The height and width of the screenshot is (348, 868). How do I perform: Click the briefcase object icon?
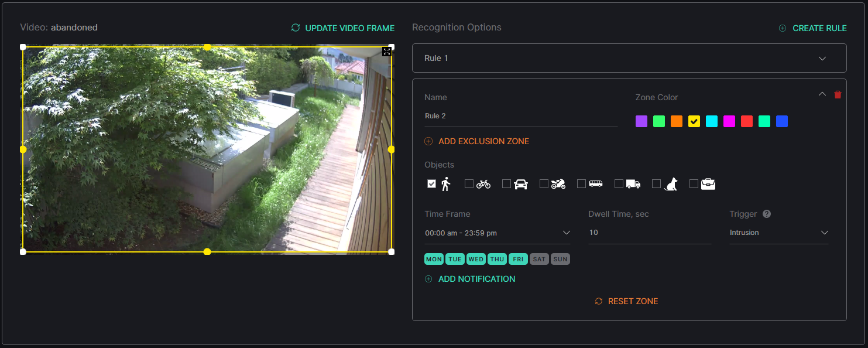coord(708,184)
